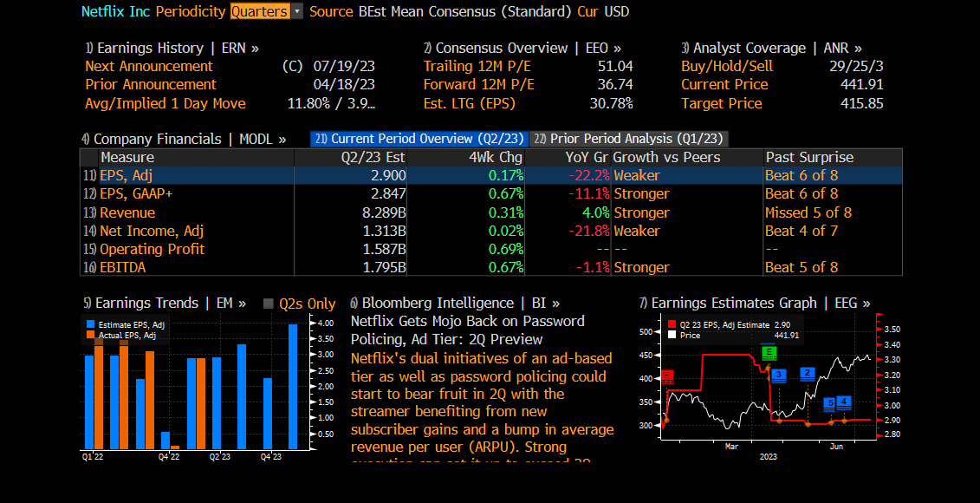Switch to Prior Period Analysis (Q1/23) tab

630,139
